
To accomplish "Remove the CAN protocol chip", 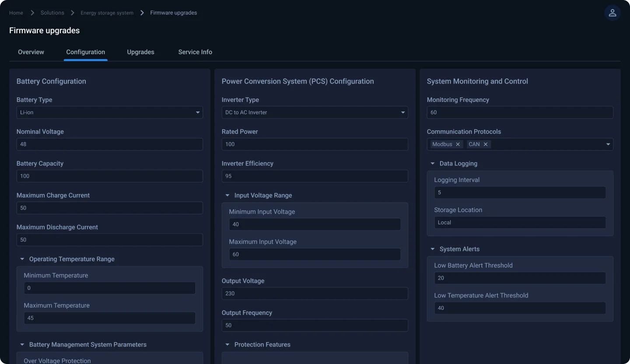I will [486, 144].
